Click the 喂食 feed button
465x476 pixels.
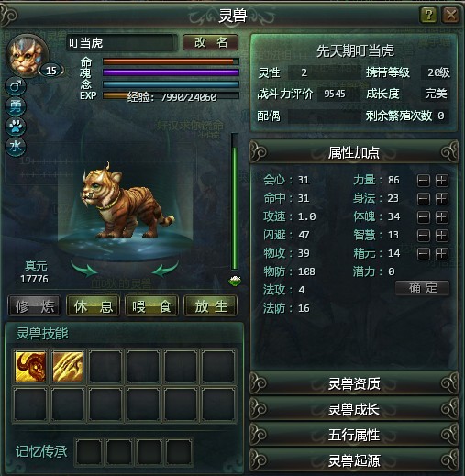151,305
